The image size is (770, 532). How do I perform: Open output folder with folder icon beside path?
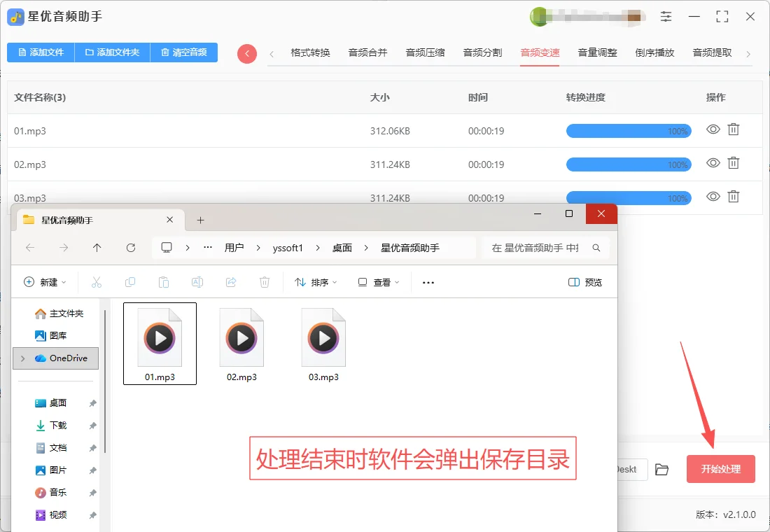coord(662,470)
